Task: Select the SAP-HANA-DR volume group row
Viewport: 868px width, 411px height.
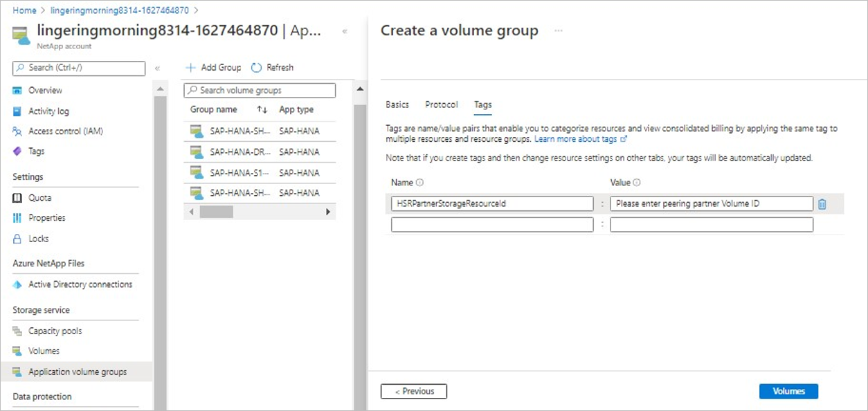Action: click(x=260, y=152)
